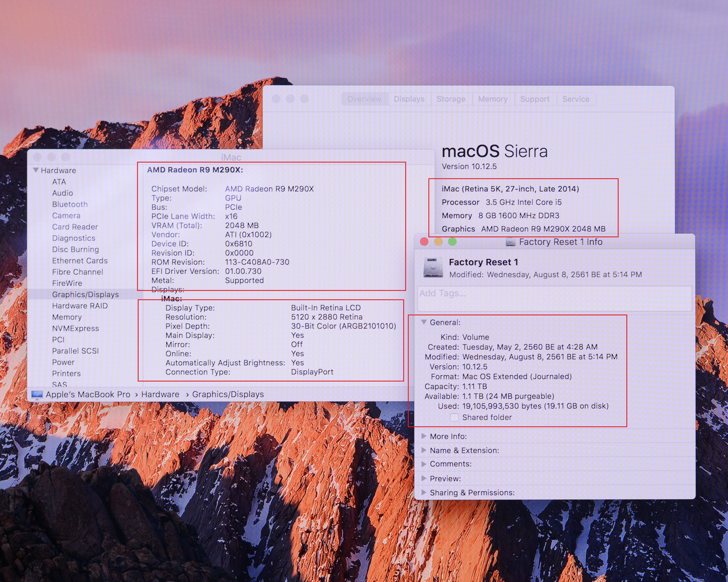Screen dimensions: 728x582
Task: Switch to the Overview tab
Action: [x=365, y=99]
